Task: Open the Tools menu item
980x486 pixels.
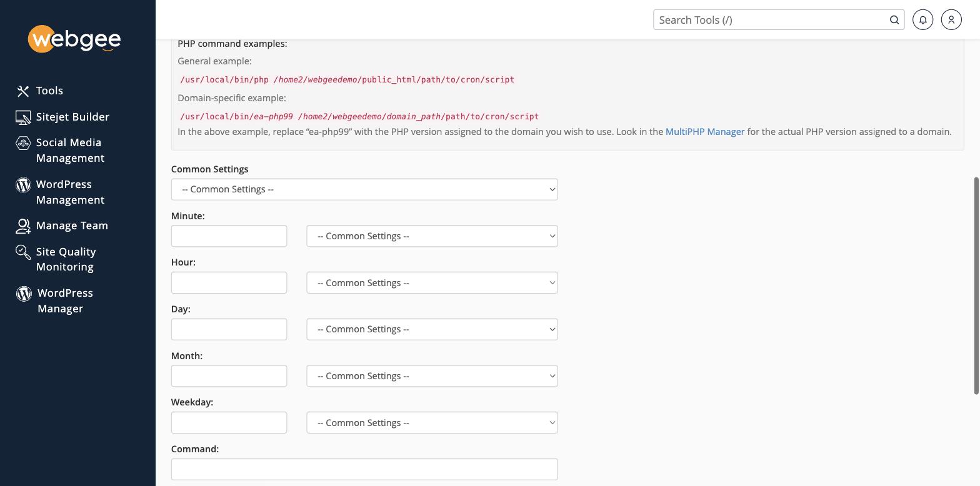Action: [x=49, y=91]
